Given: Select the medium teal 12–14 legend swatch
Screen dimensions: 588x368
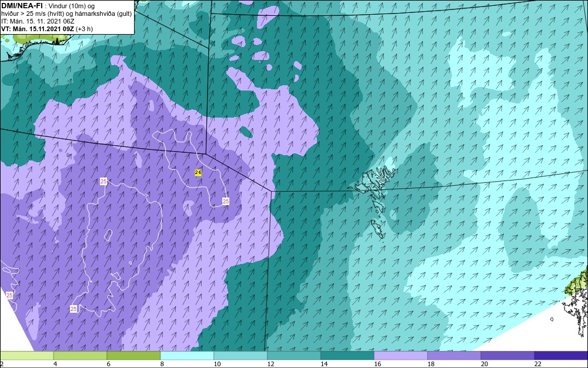Looking at the screenshot, I should 294,356.
